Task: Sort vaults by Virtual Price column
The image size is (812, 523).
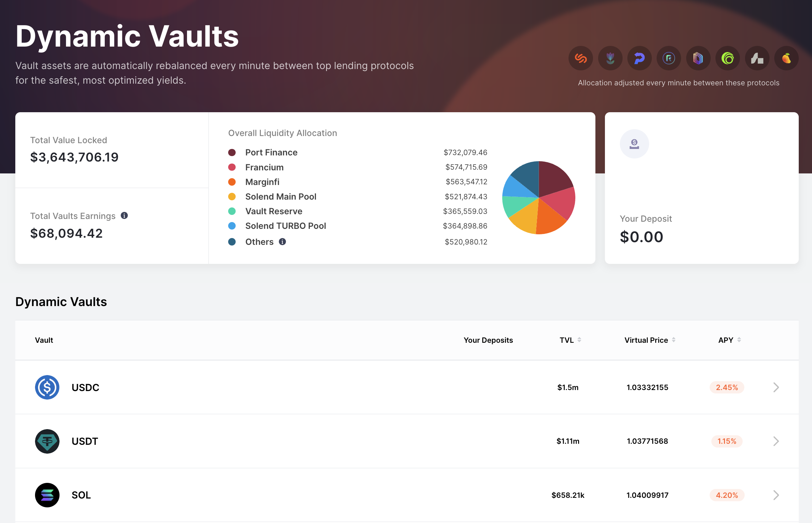Action: click(x=673, y=340)
